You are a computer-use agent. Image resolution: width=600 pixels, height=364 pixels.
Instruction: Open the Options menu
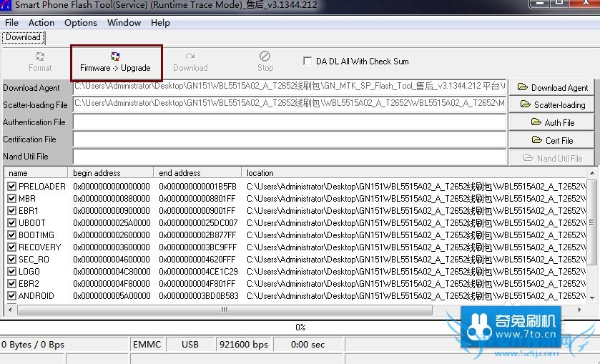pyautogui.click(x=81, y=23)
